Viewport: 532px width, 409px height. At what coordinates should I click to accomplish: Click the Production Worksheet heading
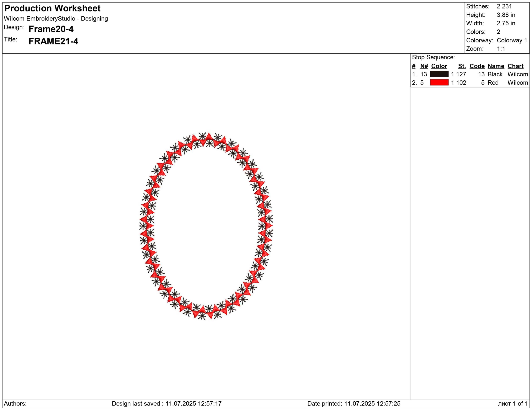52,8
